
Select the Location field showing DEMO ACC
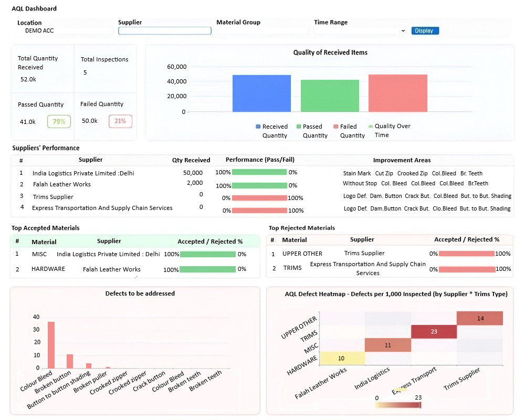(65, 31)
